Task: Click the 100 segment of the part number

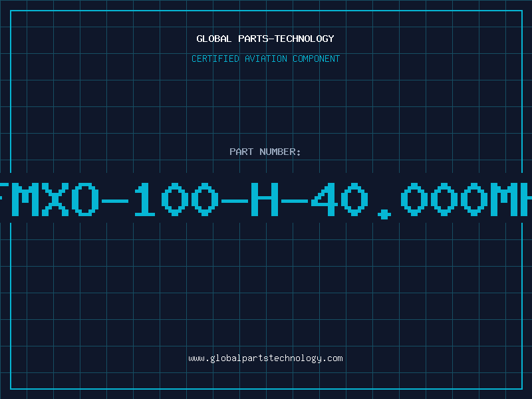Action: tap(176, 199)
